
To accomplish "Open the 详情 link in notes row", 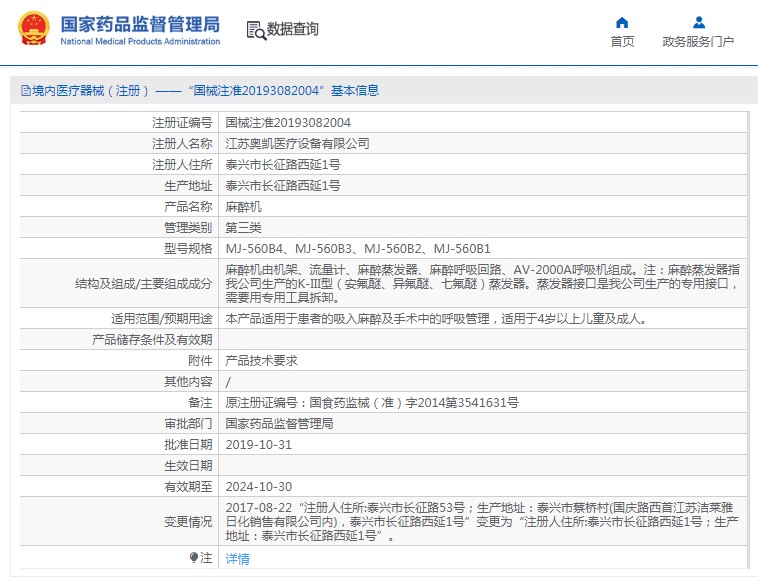I will (x=237, y=559).
